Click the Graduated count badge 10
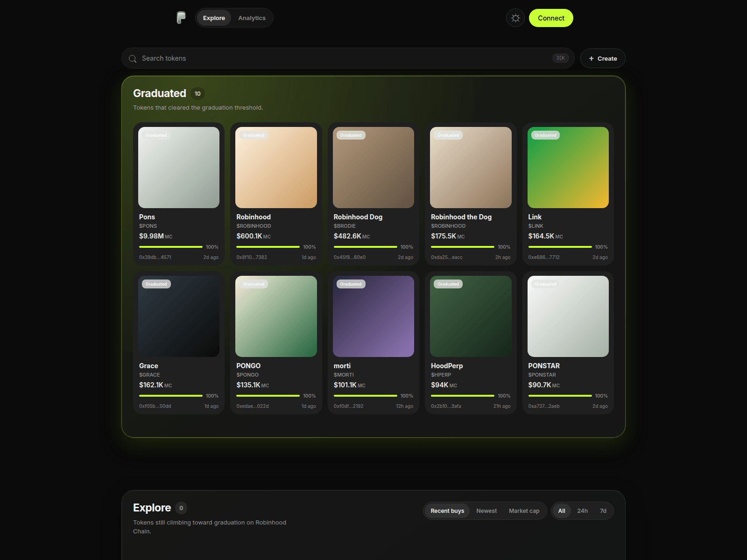Screen dimensions: 747x560 click(x=197, y=94)
